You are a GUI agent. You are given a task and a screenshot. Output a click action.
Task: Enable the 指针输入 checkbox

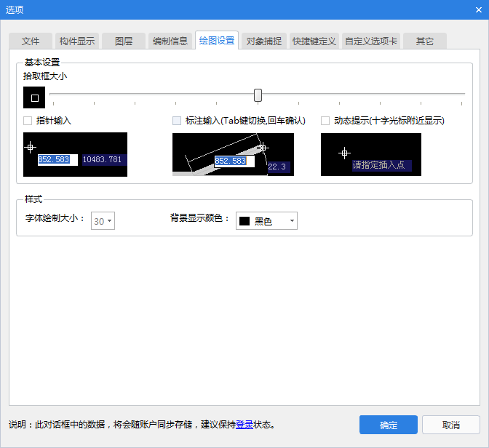click(28, 121)
